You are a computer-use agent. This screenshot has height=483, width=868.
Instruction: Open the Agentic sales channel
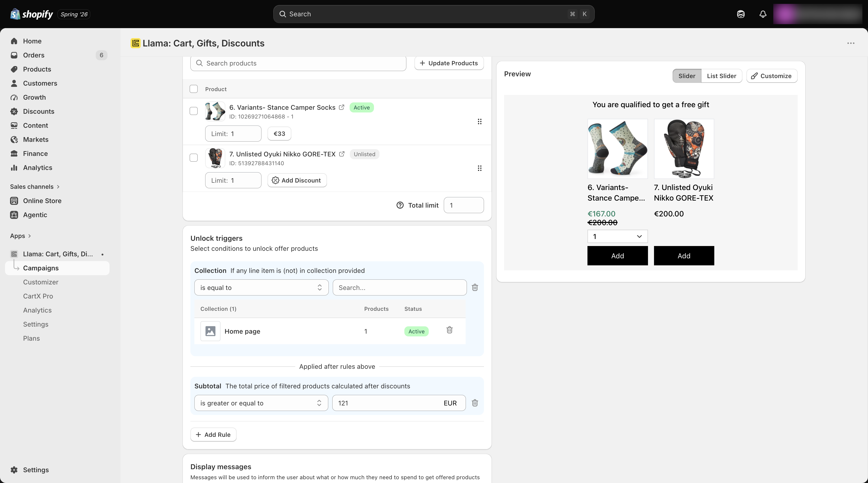pyautogui.click(x=35, y=215)
